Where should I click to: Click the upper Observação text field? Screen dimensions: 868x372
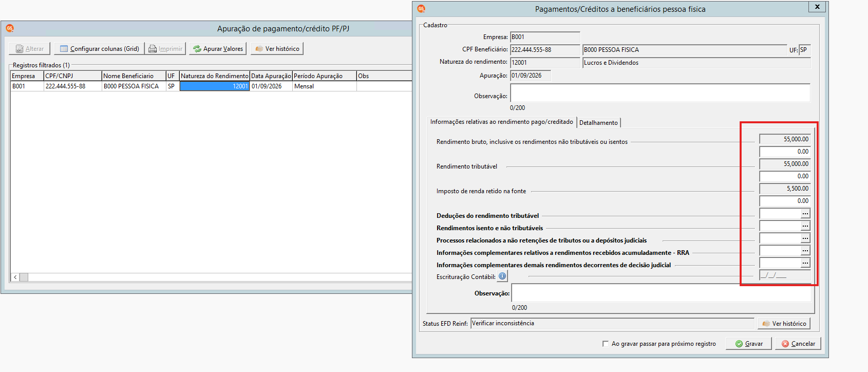point(660,93)
